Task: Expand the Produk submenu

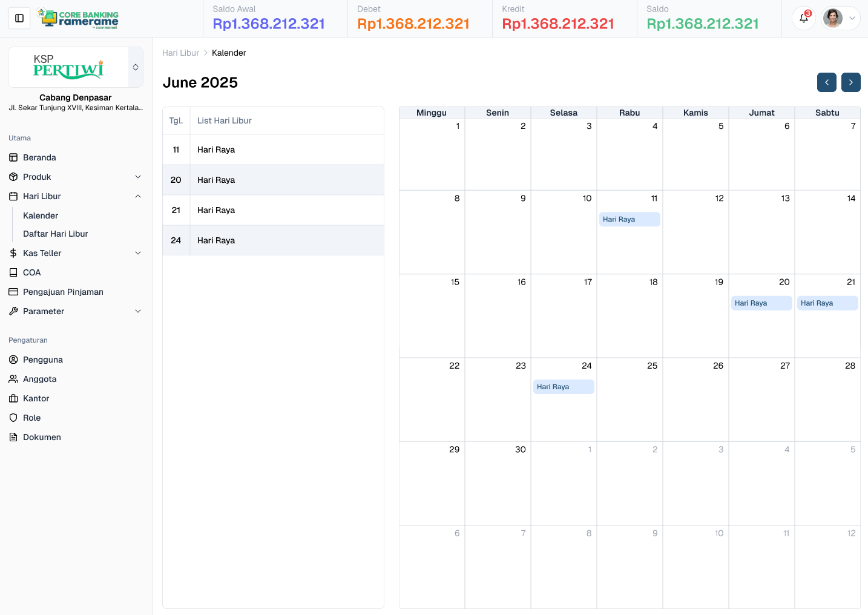Action: [138, 177]
